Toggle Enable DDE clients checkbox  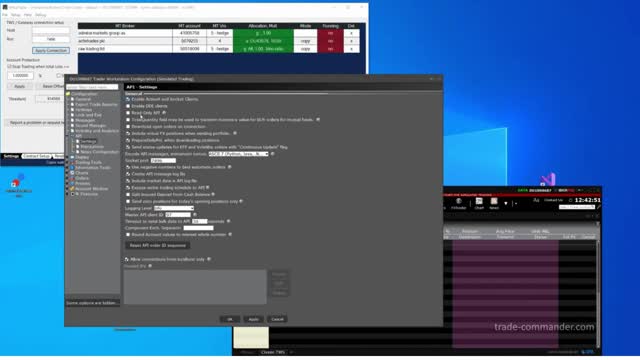tap(128, 106)
